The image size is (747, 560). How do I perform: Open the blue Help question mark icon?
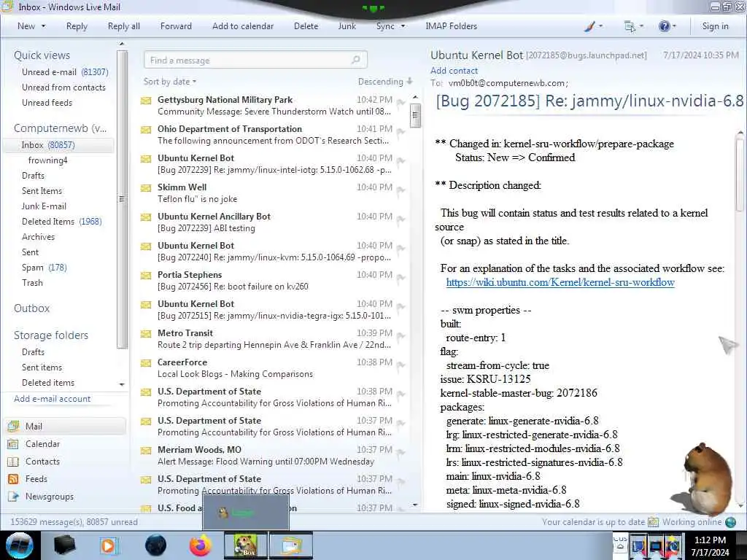coord(664,27)
